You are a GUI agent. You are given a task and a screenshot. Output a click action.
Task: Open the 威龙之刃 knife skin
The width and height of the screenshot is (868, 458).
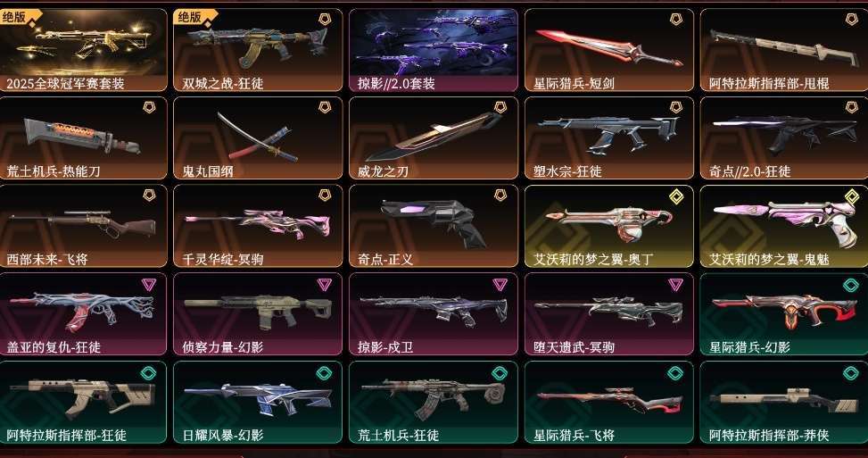pos(434,137)
